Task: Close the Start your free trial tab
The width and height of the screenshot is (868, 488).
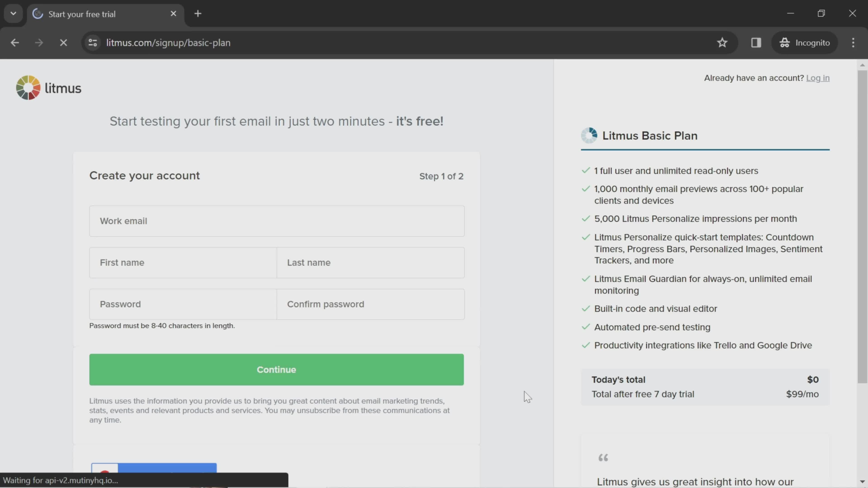Action: 173,13
